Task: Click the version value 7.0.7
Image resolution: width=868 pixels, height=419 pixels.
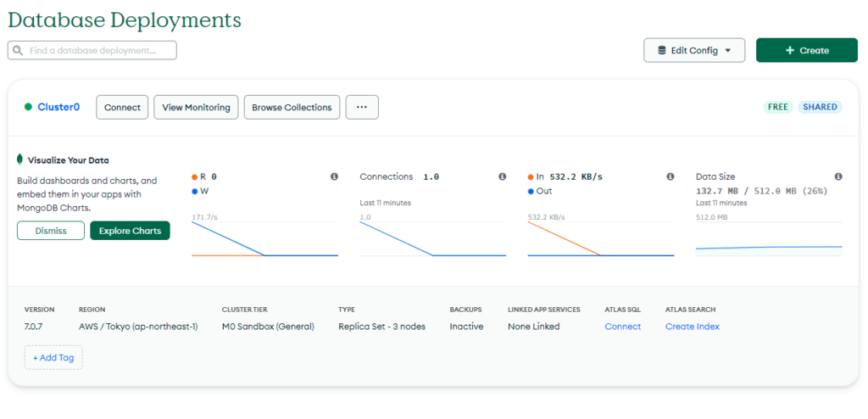Action: click(x=33, y=327)
